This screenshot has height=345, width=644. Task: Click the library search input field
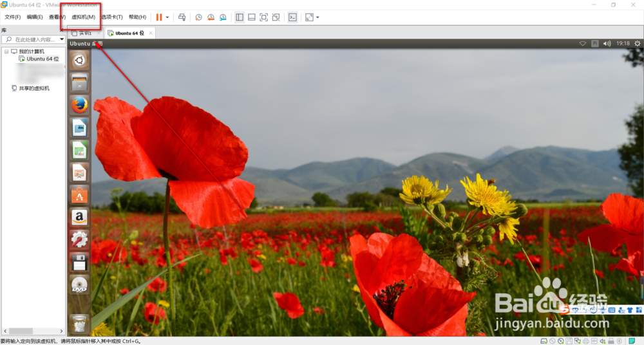(31, 39)
